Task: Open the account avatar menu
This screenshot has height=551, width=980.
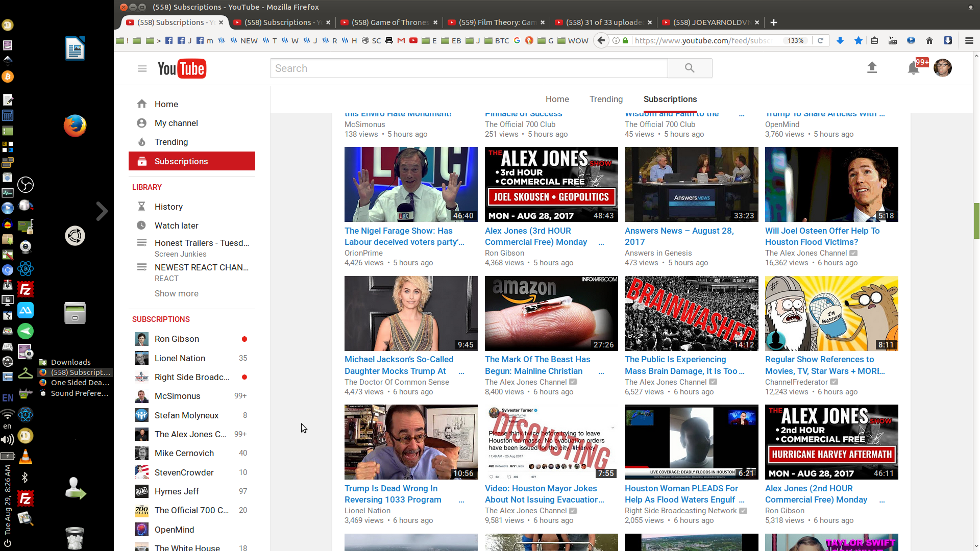Action: click(943, 68)
